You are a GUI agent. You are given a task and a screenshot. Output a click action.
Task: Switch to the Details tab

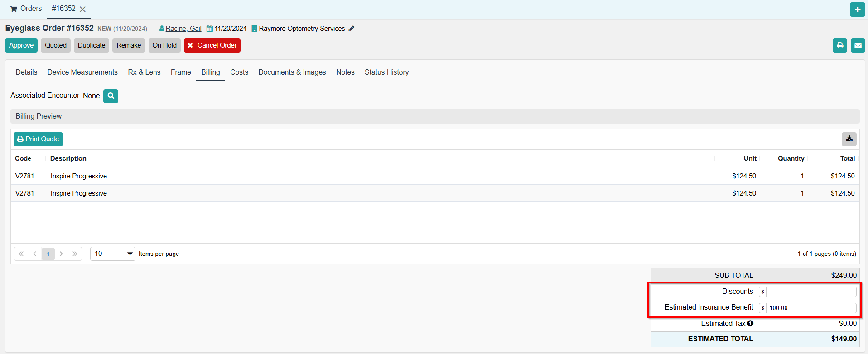click(26, 72)
